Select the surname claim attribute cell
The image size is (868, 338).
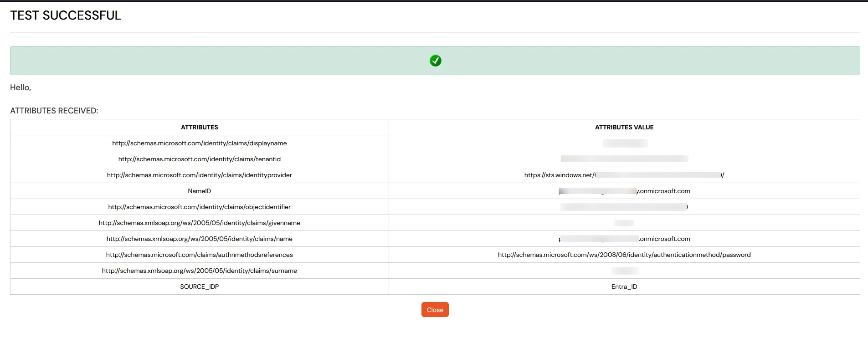(200, 271)
